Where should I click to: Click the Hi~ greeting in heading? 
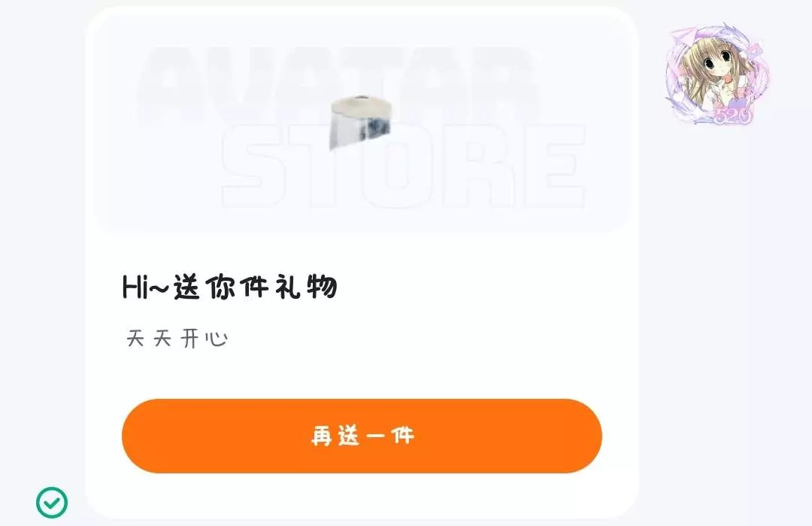click(146, 287)
